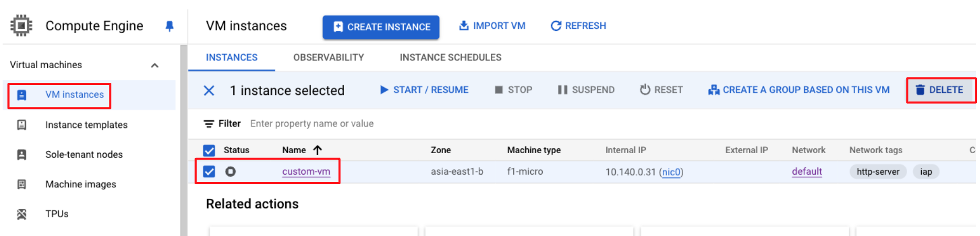
Task: Sort by Name column arrow
Action: 317,150
